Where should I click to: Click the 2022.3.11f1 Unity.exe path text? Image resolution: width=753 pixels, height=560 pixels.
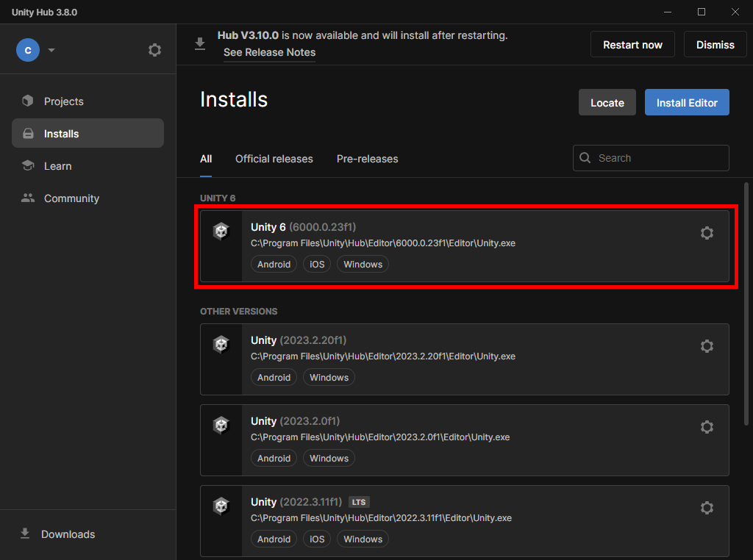(x=381, y=518)
